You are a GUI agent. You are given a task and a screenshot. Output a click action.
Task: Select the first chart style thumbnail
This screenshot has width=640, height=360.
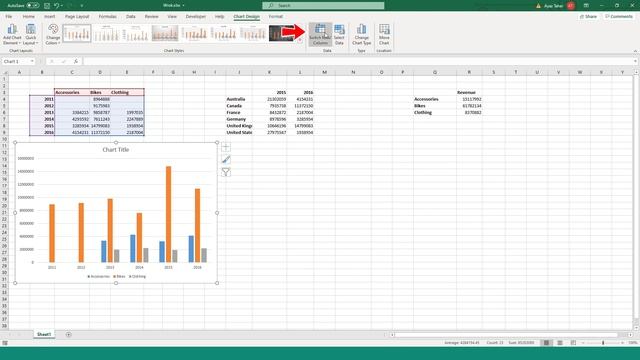tap(77, 33)
